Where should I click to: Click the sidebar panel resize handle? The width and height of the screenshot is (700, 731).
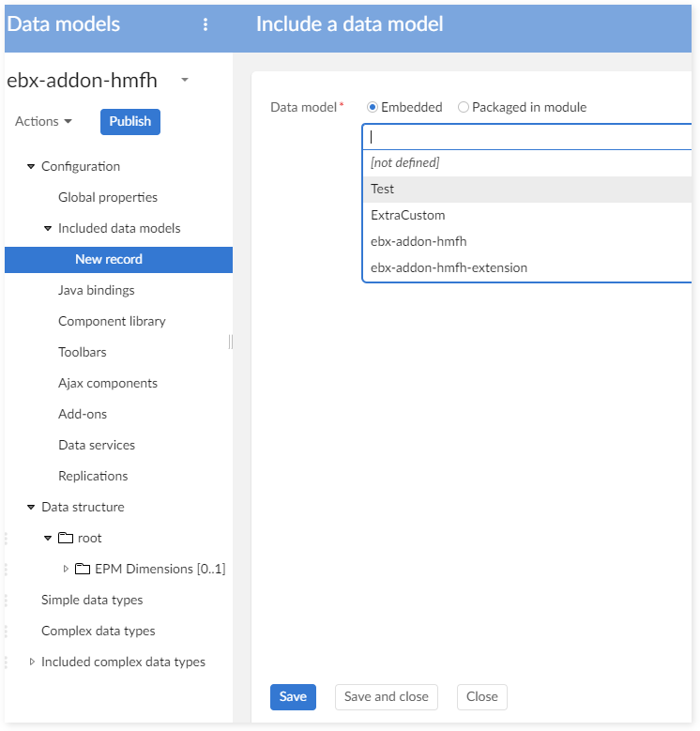tap(231, 342)
